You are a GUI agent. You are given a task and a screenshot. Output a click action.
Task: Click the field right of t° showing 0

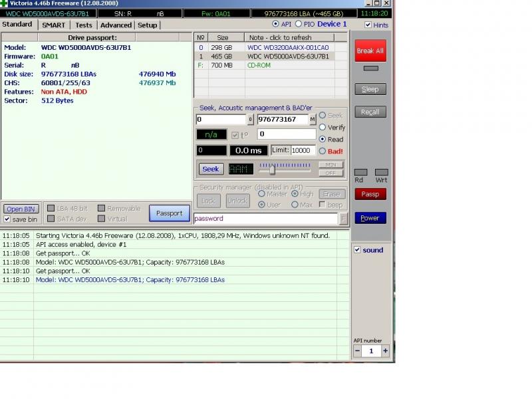[x=287, y=134]
